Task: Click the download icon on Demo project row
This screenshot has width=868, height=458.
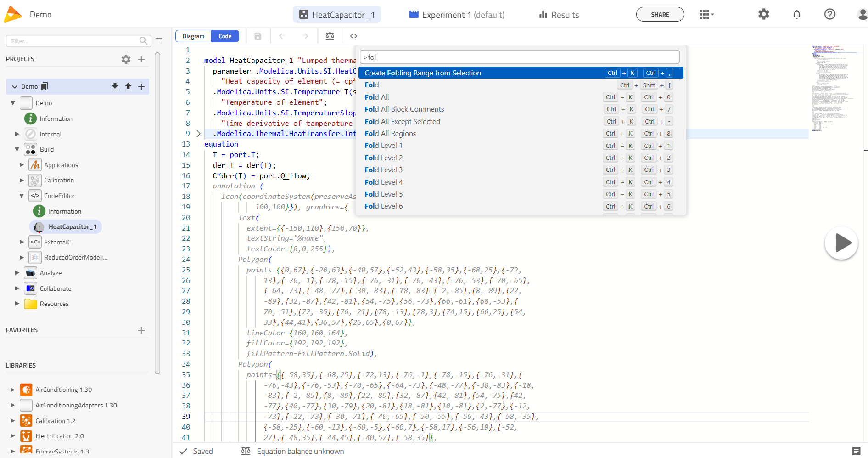Action: click(115, 87)
